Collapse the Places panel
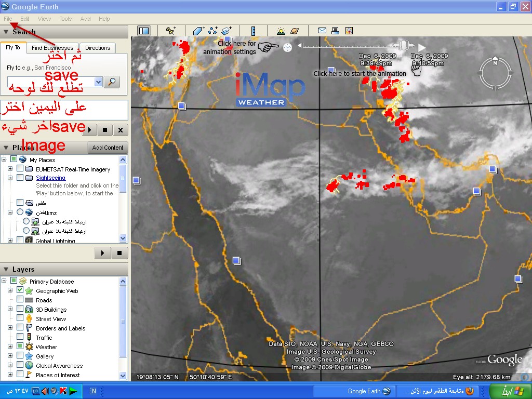 point(6,148)
